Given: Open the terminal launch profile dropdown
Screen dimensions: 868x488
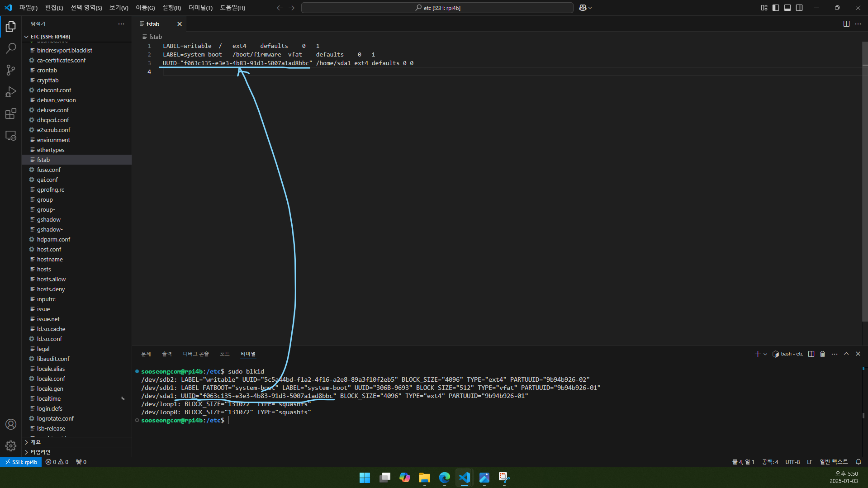Looking at the screenshot, I should (765, 354).
